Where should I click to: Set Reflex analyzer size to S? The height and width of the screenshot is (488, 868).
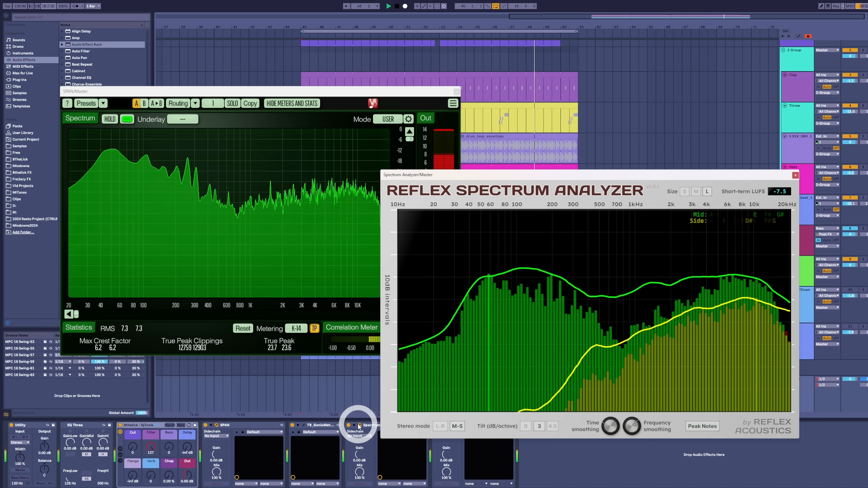[684, 191]
